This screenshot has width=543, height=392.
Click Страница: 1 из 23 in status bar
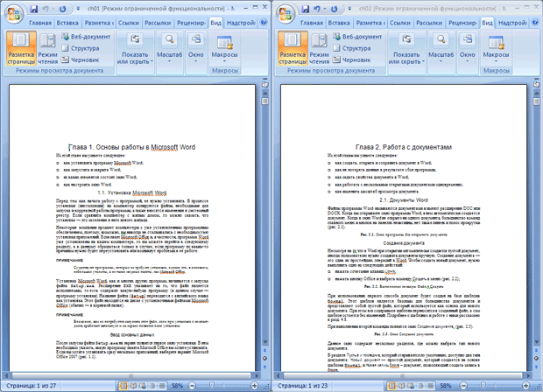point(302,385)
